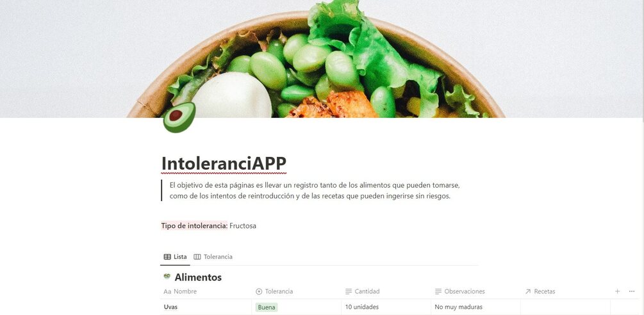Click the 'No muy maduras' cell

tap(476, 307)
